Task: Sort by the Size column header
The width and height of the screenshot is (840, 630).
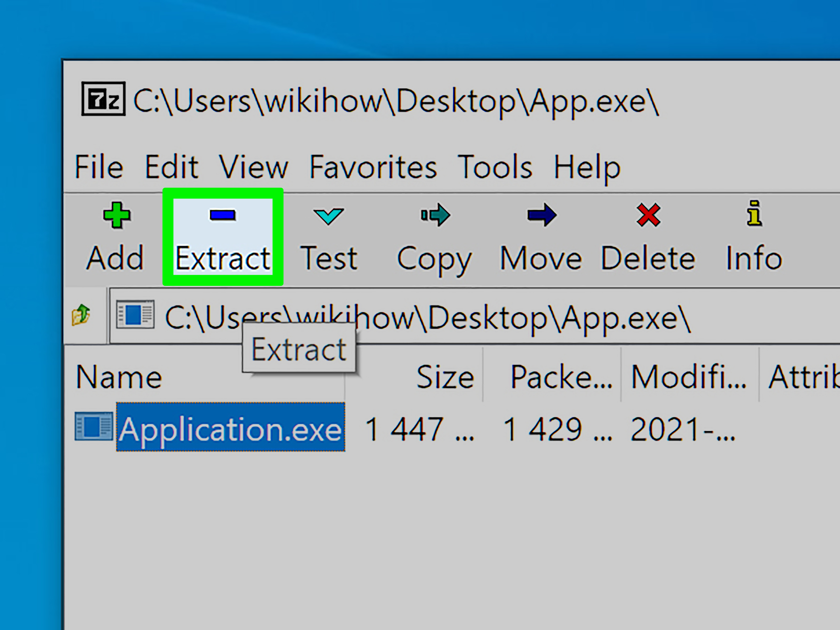Action: [x=445, y=377]
